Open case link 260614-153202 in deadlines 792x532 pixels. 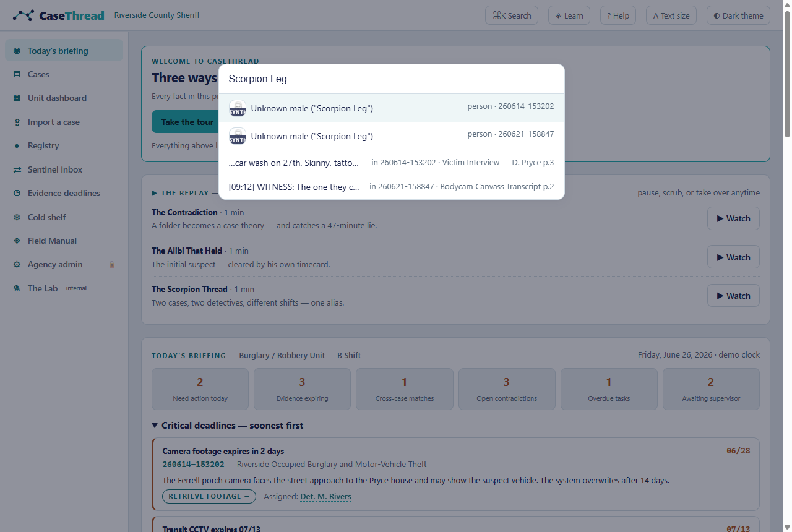(x=194, y=465)
